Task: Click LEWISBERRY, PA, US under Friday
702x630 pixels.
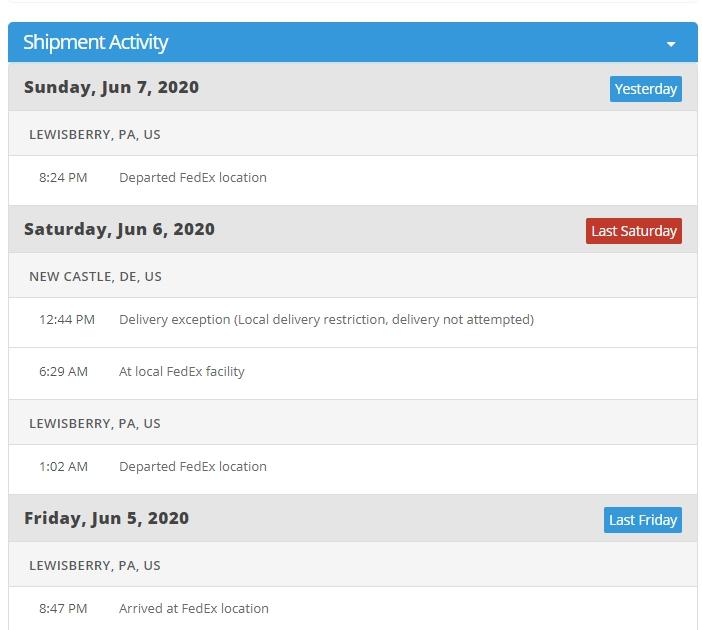Action: (95, 565)
